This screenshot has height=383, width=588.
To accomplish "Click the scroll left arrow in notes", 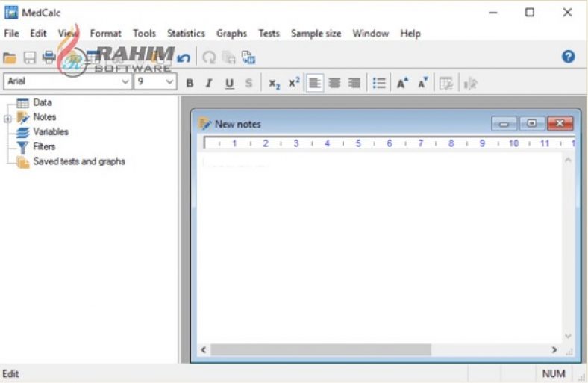I will (x=203, y=349).
